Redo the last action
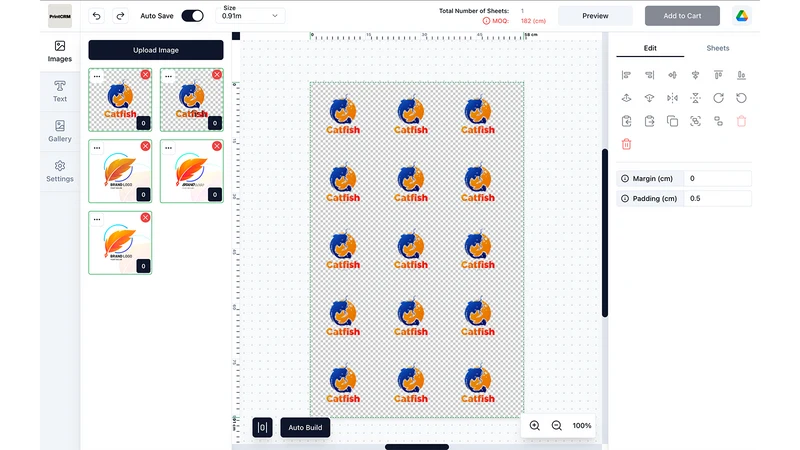The height and width of the screenshot is (450, 800). click(120, 16)
